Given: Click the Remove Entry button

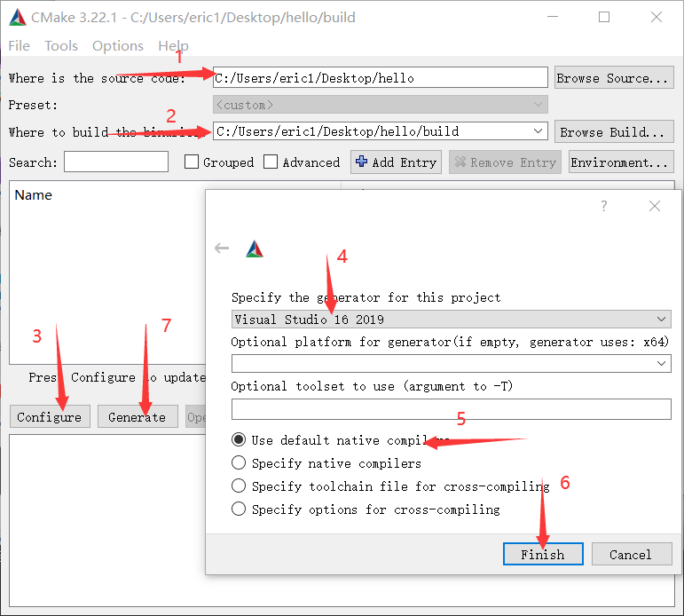Looking at the screenshot, I should (x=505, y=162).
